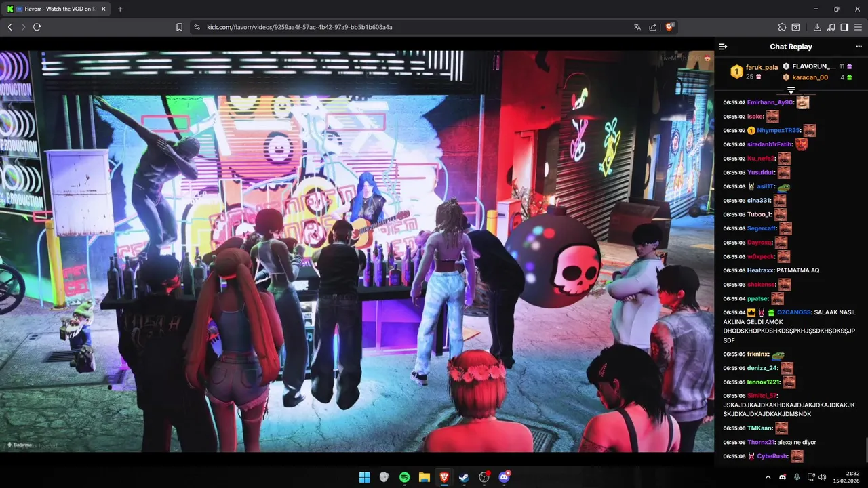Toggle the browser sidebar panel

(844, 27)
